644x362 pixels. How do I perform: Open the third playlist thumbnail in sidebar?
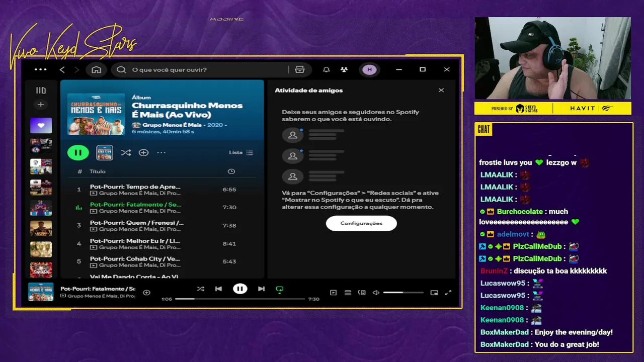click(41, 166)
